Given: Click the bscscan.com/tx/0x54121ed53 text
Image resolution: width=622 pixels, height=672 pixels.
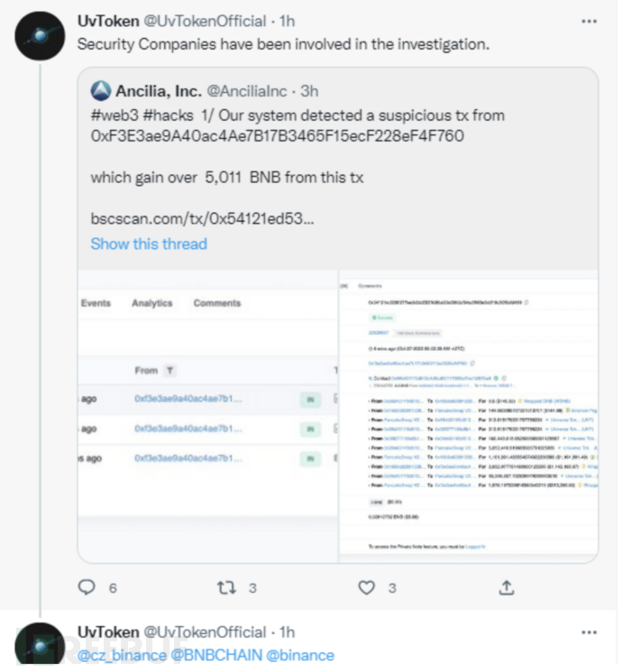Looking at the screenshot, I should pyautogui.click(x=203, y=218).
